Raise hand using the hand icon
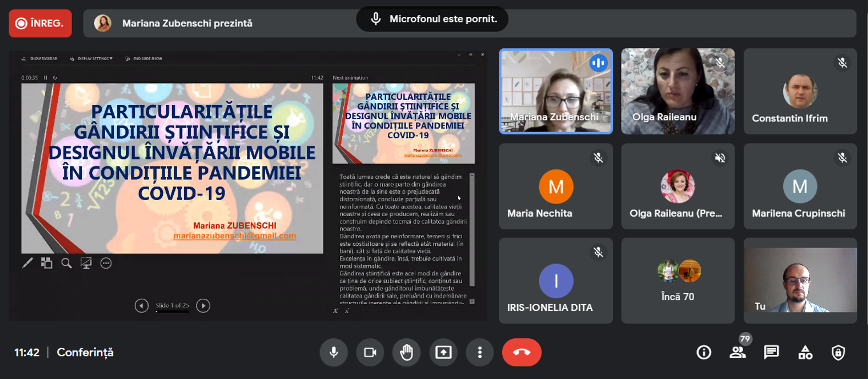The image size is (868, 379). pos(406,353)
